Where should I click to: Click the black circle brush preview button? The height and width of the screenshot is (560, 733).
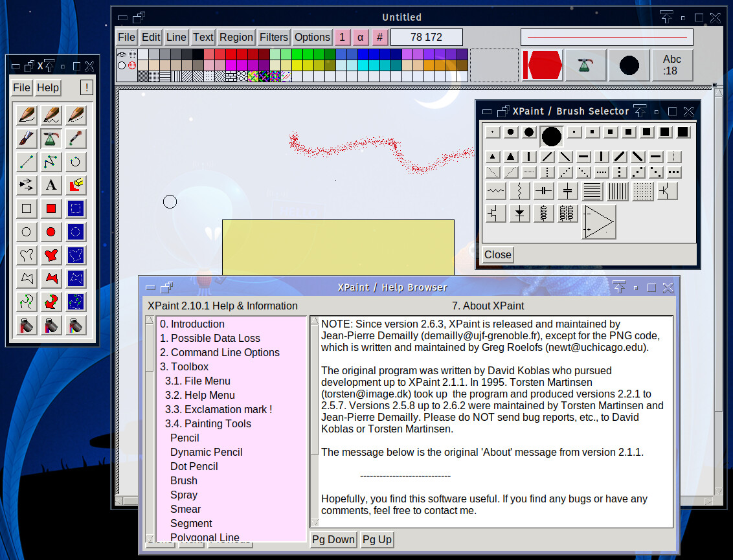[629, 65]
